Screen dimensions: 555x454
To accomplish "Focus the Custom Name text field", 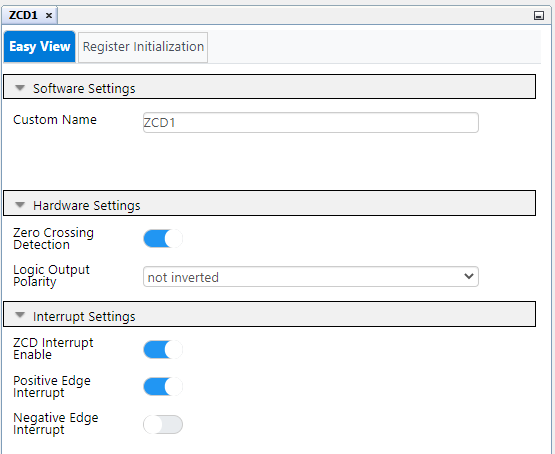I will [311, 122].
